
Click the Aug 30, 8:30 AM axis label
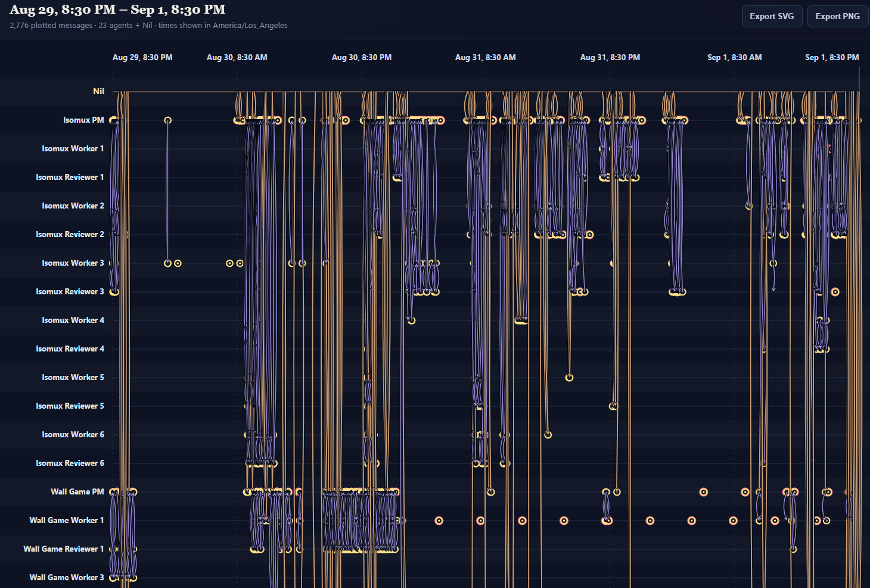tap(237, 57)
